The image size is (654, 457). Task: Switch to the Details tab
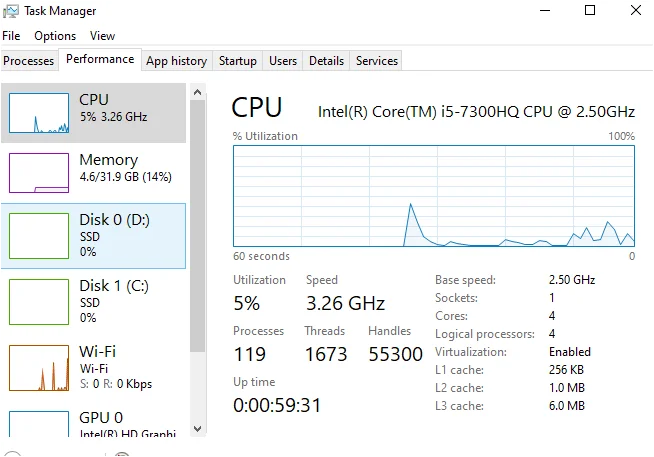[x=326, y=61]
